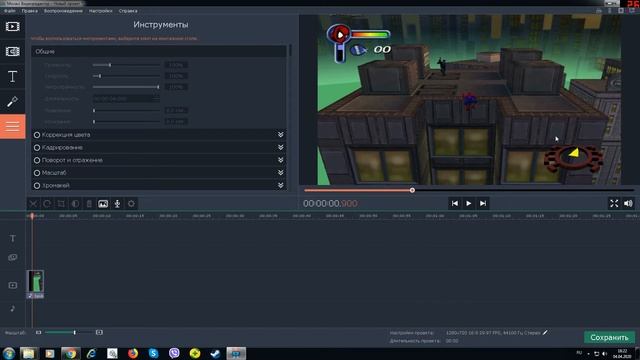Mute the player volume icon
Image resolution: width=640 pixels, height=360 pixels.
pos(628,203)
